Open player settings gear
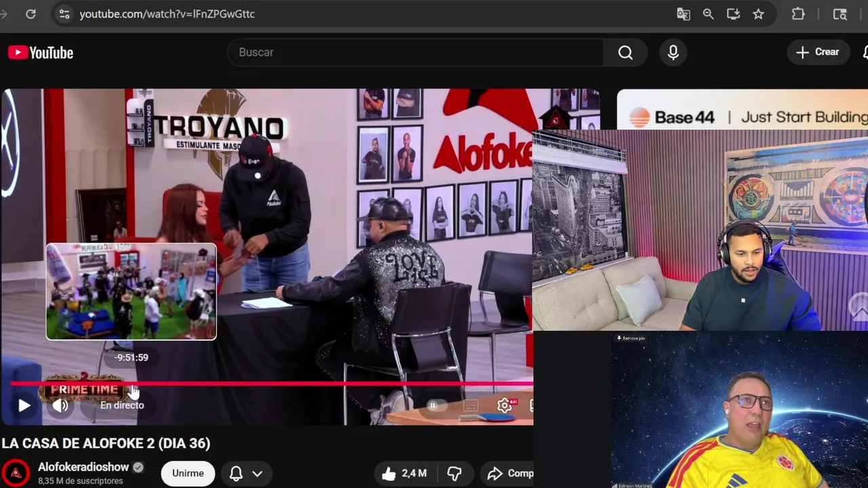Screen dimensions: 868x488 click(505, 405)
